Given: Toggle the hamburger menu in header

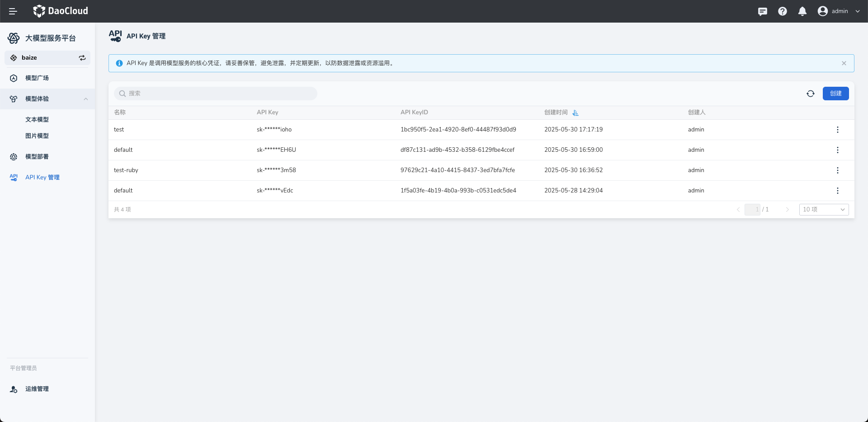Looking at the screenshot, I should pyautogui.click(x=13, y=11).
